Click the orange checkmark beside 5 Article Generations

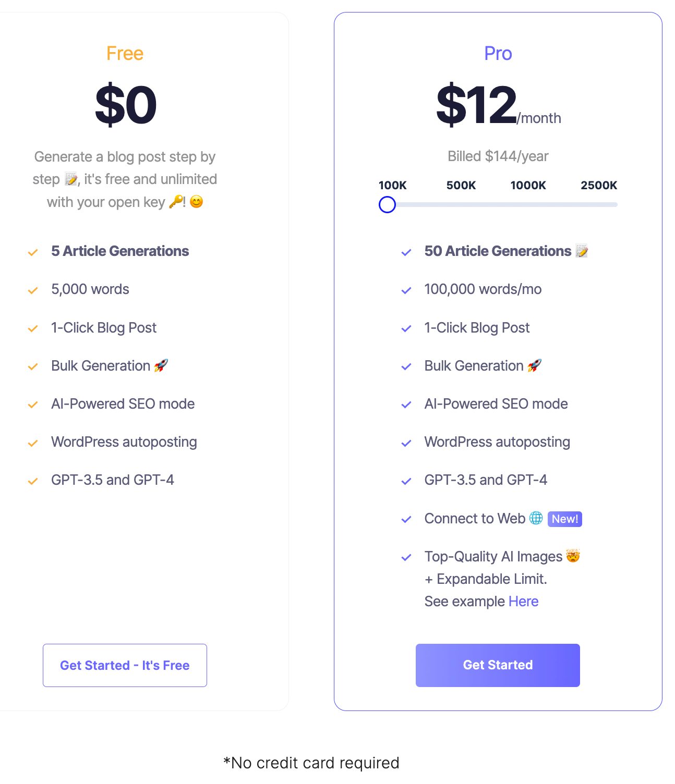click(x=33, y=252)
